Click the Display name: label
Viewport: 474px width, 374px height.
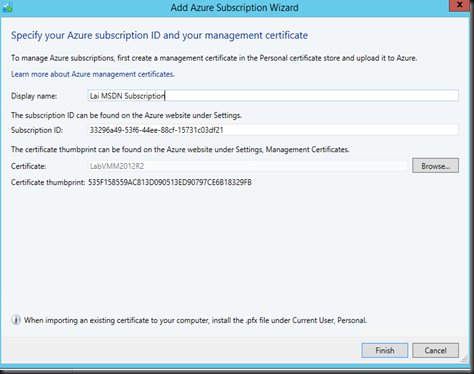[34, 96]
